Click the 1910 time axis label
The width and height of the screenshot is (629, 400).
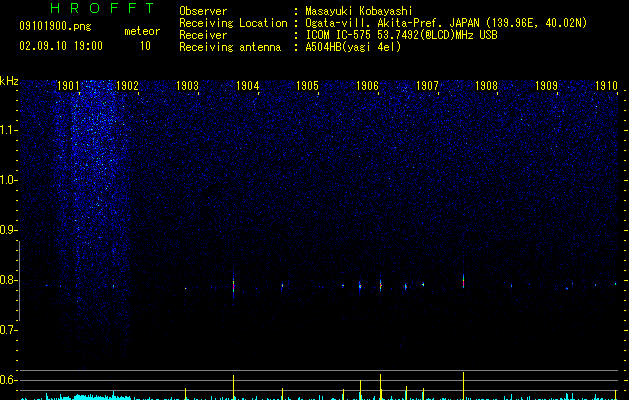(606, 86)
